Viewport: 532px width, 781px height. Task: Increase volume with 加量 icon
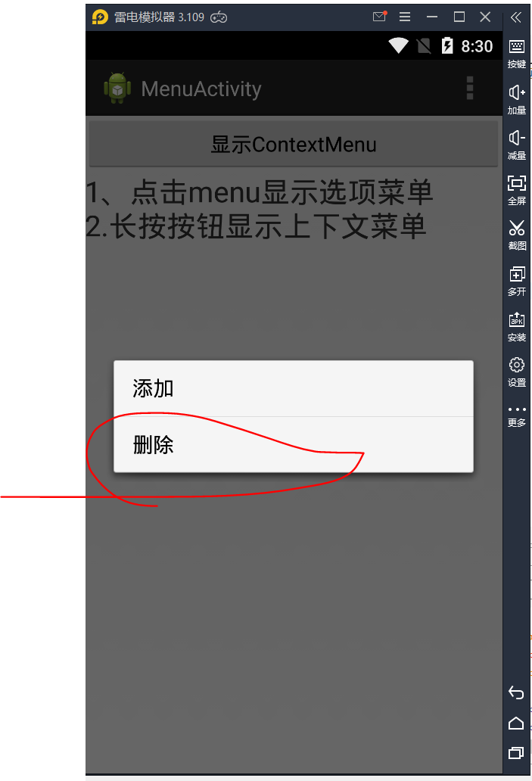tap(517, 100)
